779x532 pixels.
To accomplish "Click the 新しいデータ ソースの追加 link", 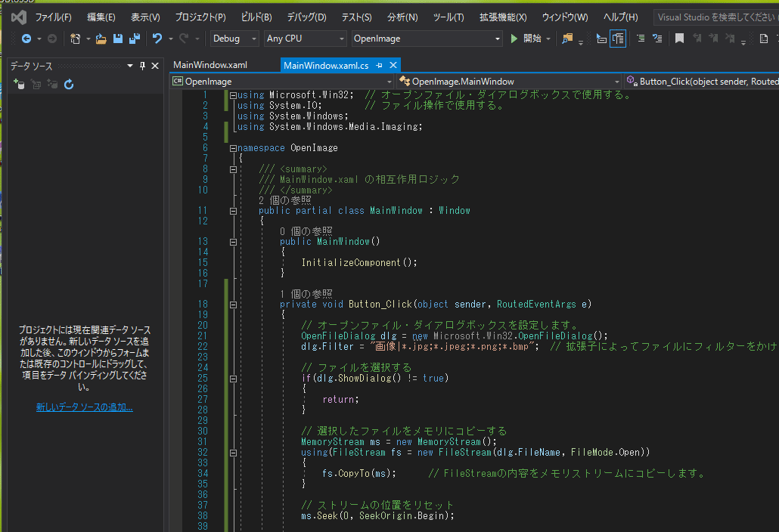I will (x=85, y=407).
